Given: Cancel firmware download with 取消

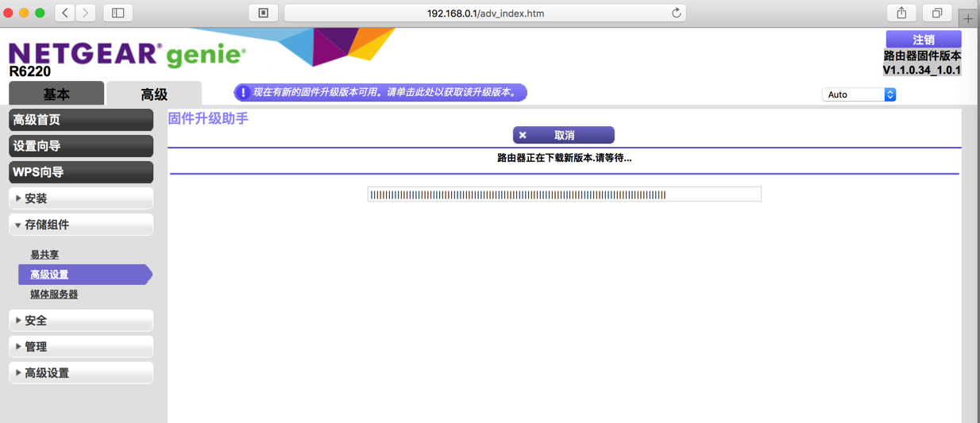Looking at the screenshot, I should click(564, 136).
